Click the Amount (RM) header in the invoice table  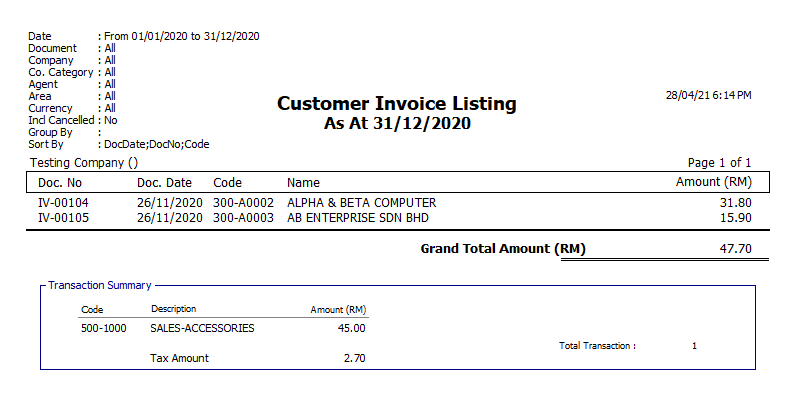[x=712, y=182]
